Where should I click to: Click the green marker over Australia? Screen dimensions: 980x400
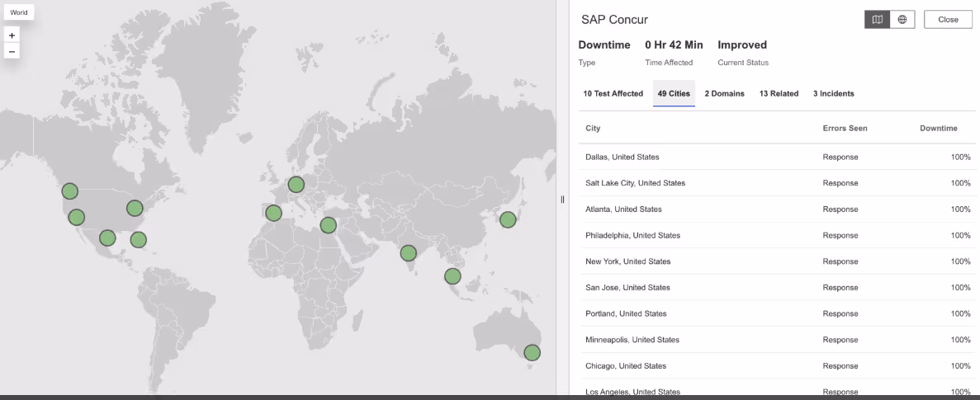532,352
